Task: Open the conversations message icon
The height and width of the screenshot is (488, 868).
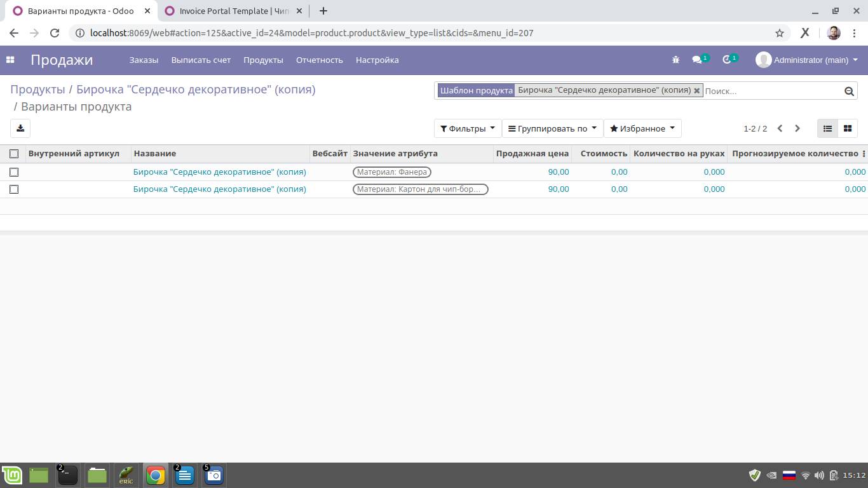Action: pyautogui.click(x=698, y=60)
